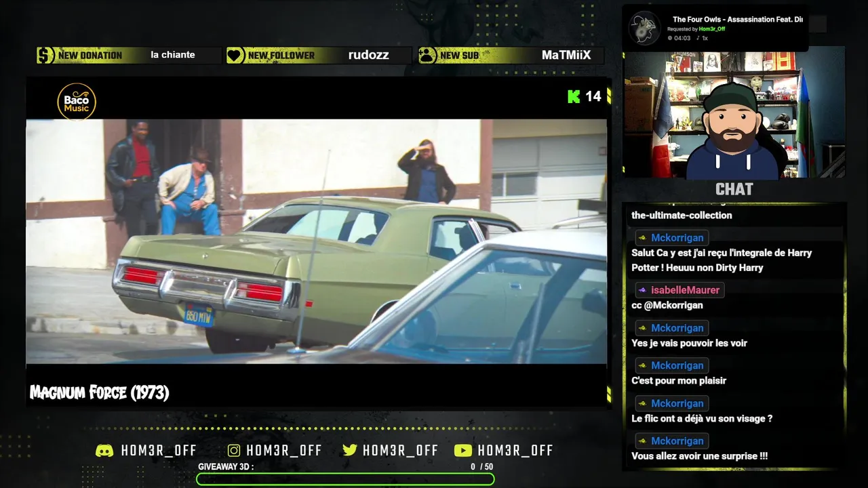Click the New Follower label

pos(281,56)
